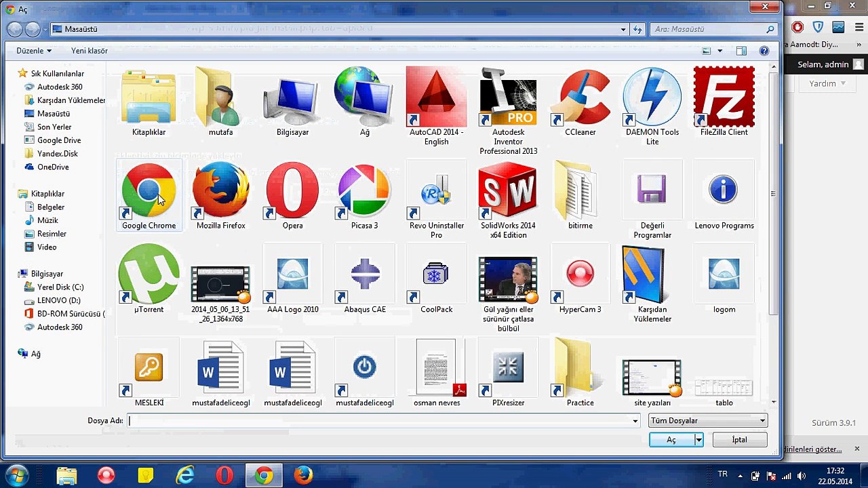Viewport: 868px width, 488px height.
Task: Click the taskbar volume speaker icon
Action: click(802, 475)
